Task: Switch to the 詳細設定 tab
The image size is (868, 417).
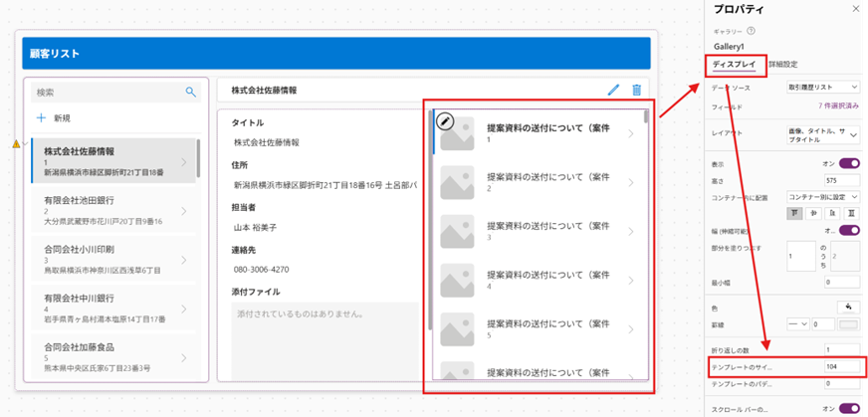Action: 785,65
